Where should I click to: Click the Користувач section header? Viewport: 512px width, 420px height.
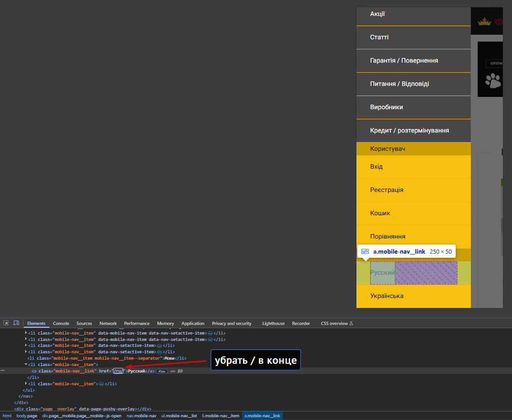tap(413, 149)
